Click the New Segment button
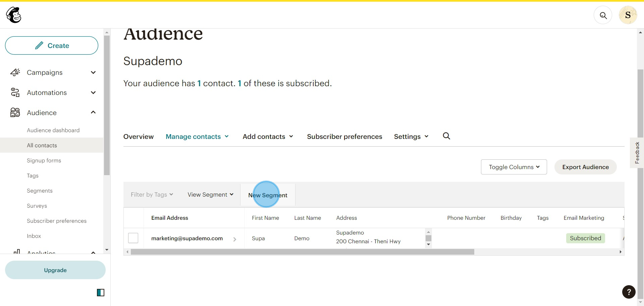Screen dimensions: 644x306 [268, 195]
